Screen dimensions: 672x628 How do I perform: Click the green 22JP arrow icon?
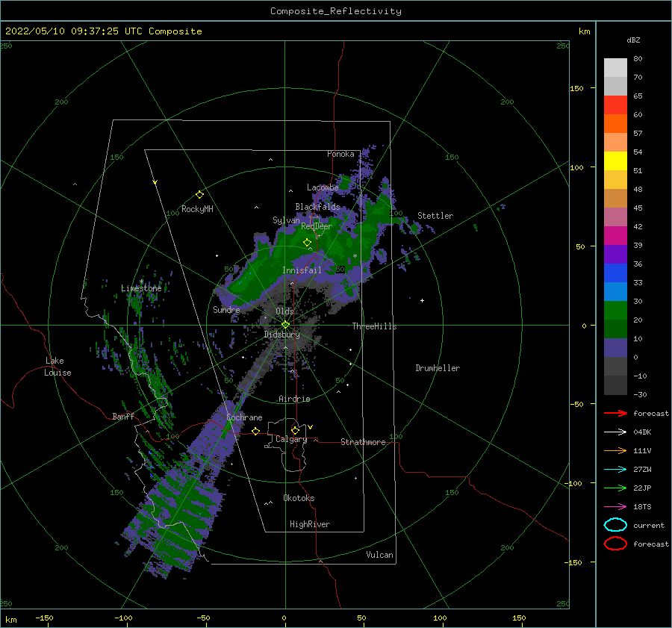pyautogui.click(x=615, y=488)
